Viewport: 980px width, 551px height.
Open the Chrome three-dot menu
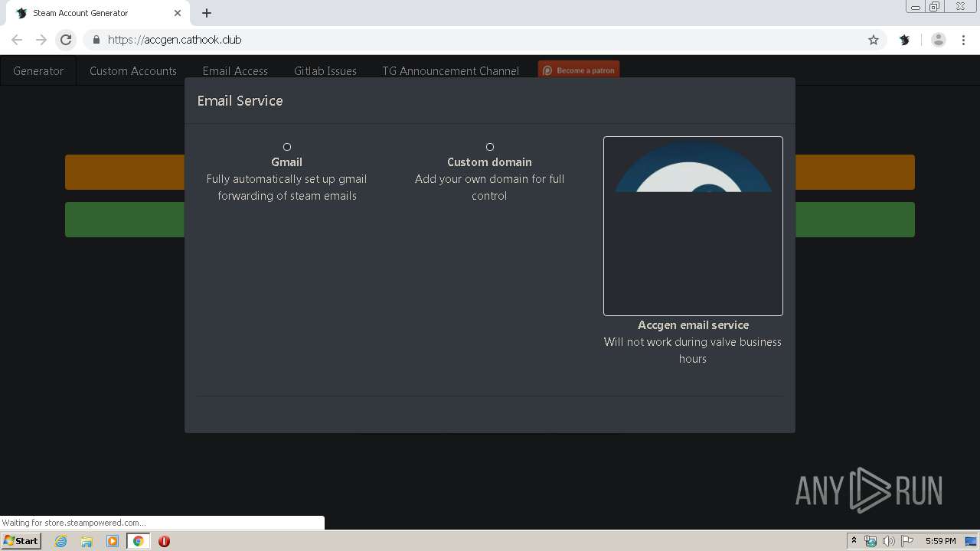(x=963, y=40)
